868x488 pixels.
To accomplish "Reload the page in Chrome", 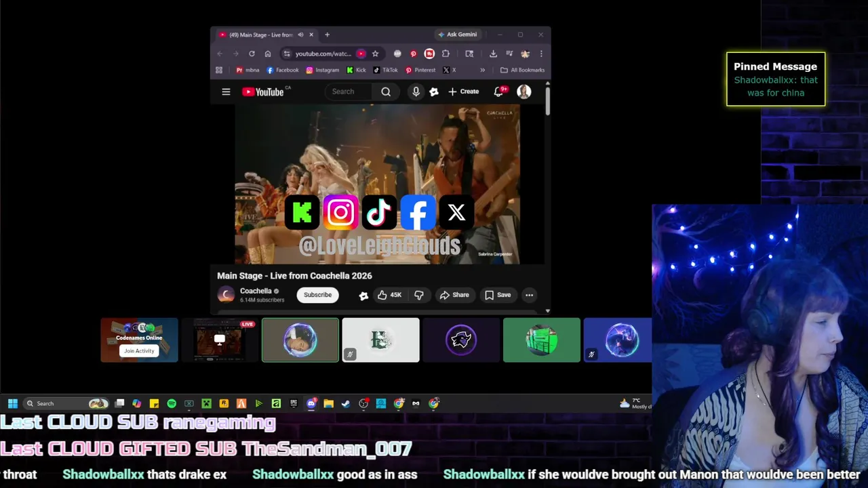I will coord(252,54).
